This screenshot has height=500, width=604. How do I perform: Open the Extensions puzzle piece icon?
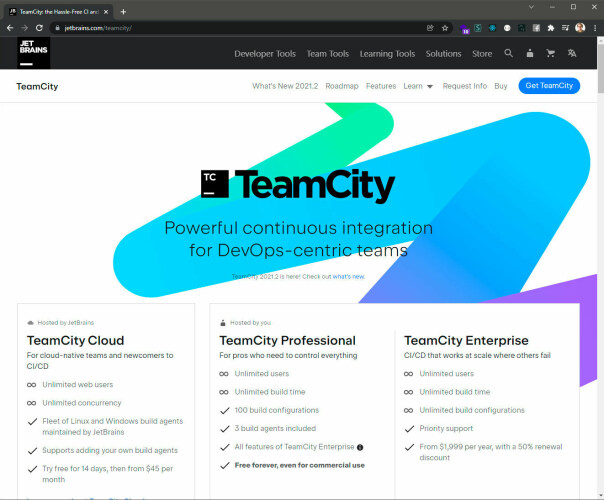click(x=551, y=28)
